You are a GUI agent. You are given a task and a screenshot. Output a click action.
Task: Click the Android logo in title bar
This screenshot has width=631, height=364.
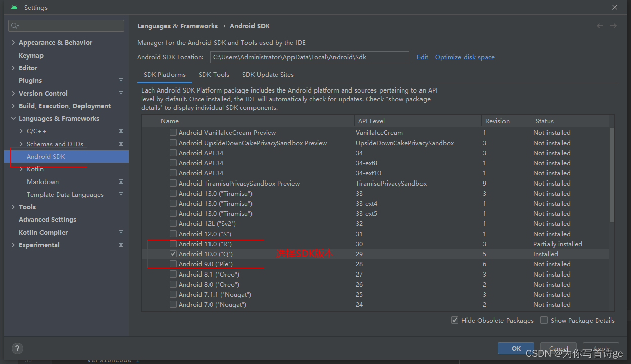pos(14,8)
